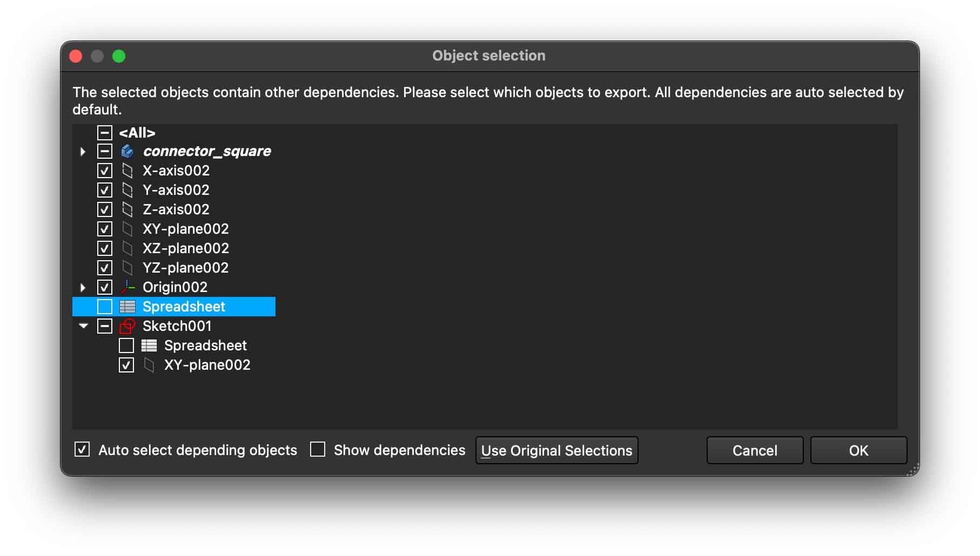Click the Cancel button
980x556 pixels.
point(754,450)
